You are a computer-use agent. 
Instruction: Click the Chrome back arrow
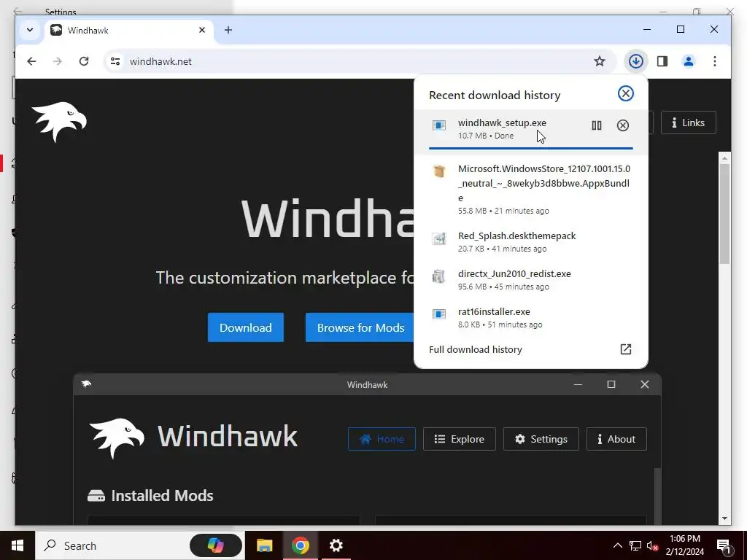pos(31,61)
